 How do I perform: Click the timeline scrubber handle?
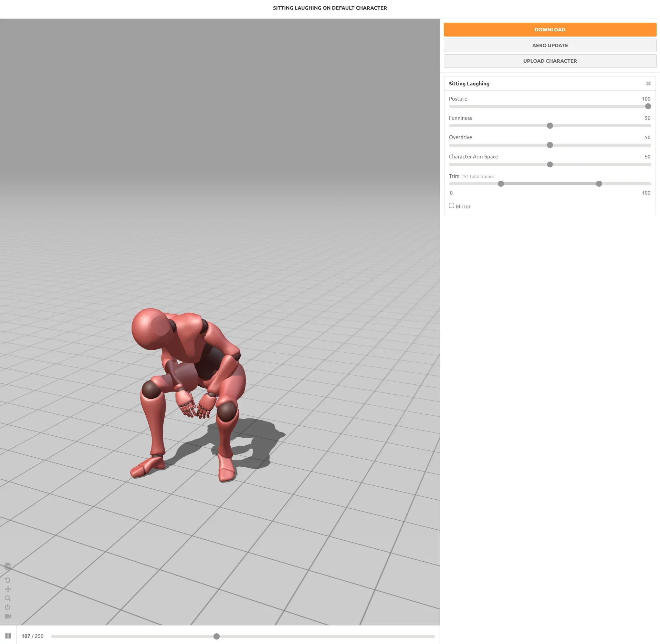point(216,636)
